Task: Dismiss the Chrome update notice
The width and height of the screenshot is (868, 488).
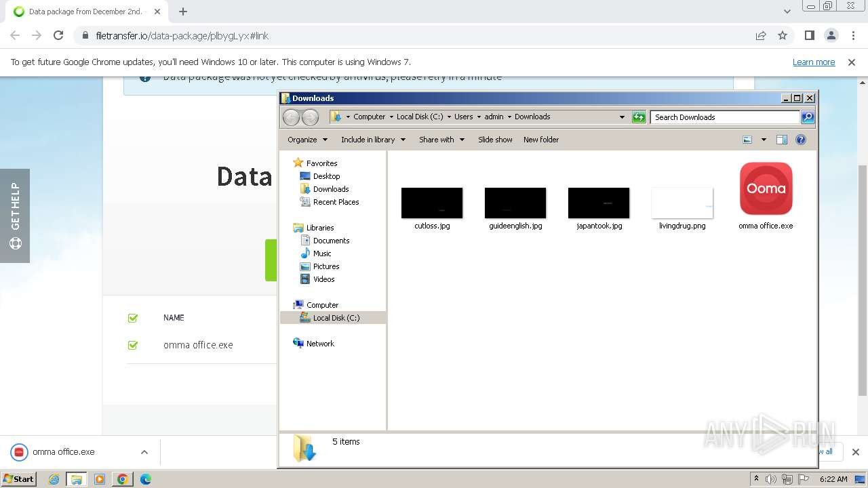Action: click(x=852, y=62)
